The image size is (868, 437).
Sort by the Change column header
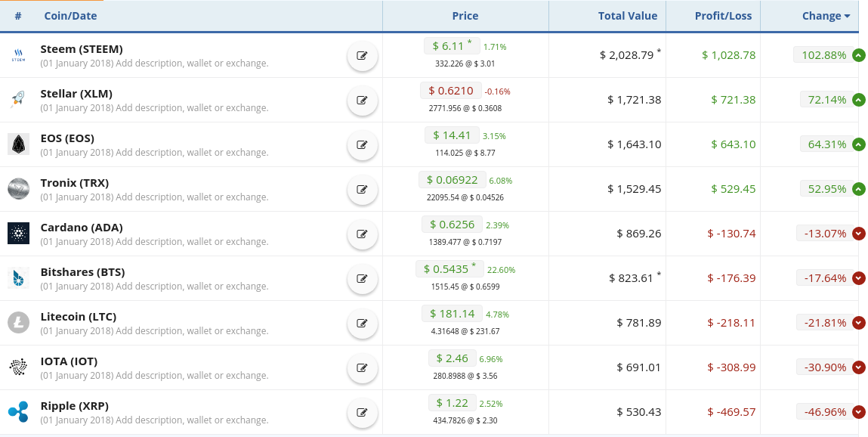tap(826, 16)
